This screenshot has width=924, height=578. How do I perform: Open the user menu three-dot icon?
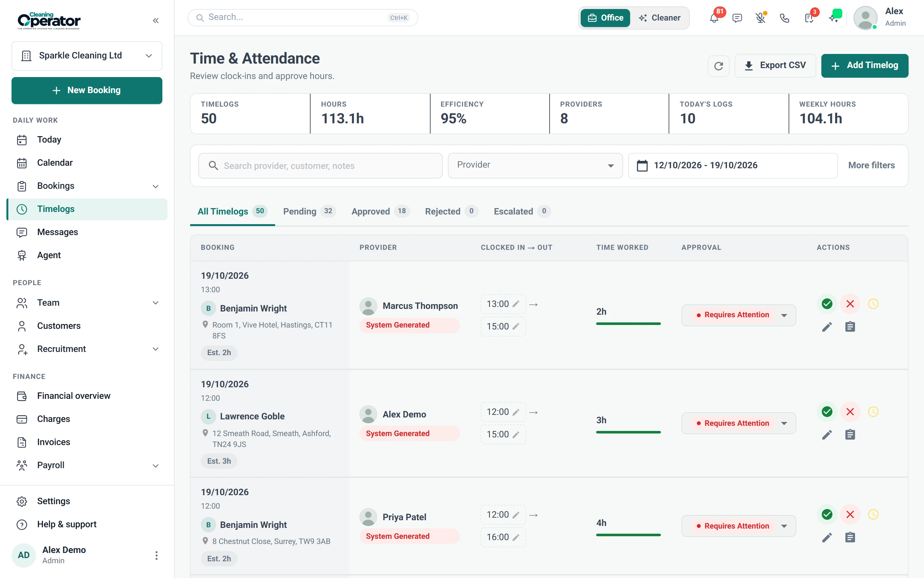coord(156,555)
